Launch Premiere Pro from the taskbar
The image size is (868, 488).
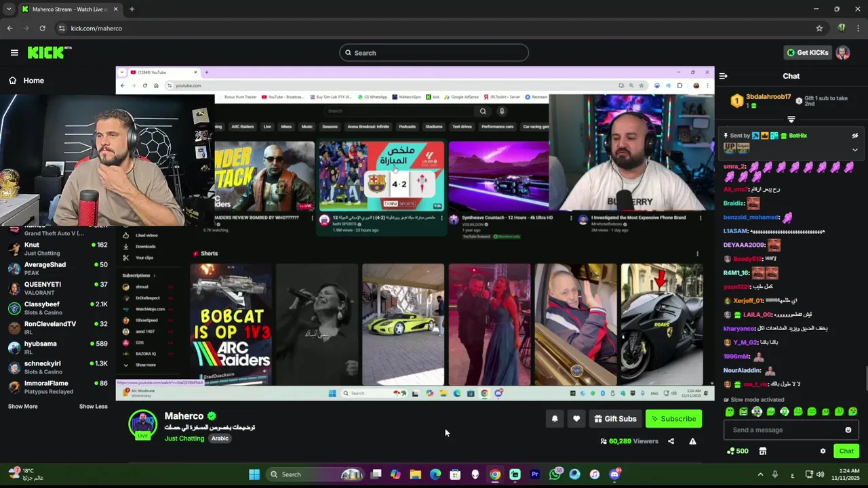point(535,474)
